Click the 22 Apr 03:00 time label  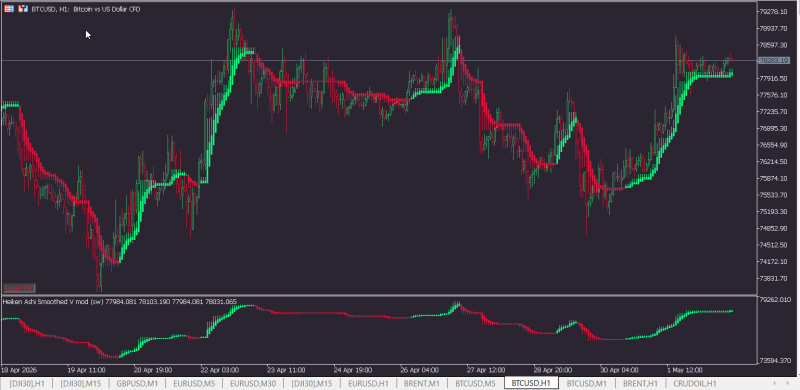pyautogui.click(x=219, y=370)
